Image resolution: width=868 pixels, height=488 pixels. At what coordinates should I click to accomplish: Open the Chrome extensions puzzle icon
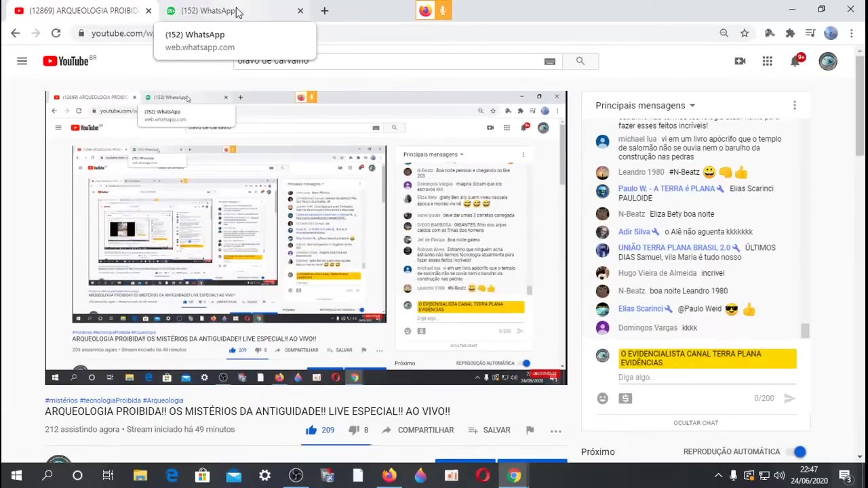(x=790, y=33)
